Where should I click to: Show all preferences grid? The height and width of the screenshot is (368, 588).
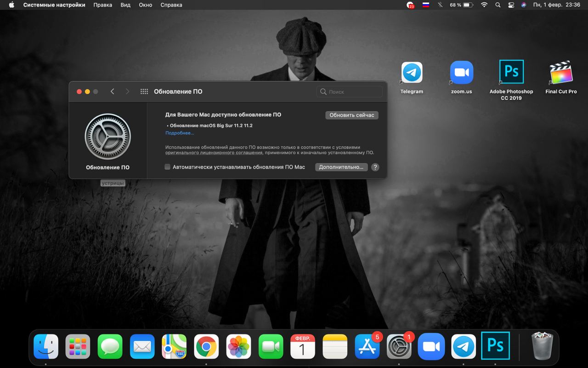coord(144,92)
